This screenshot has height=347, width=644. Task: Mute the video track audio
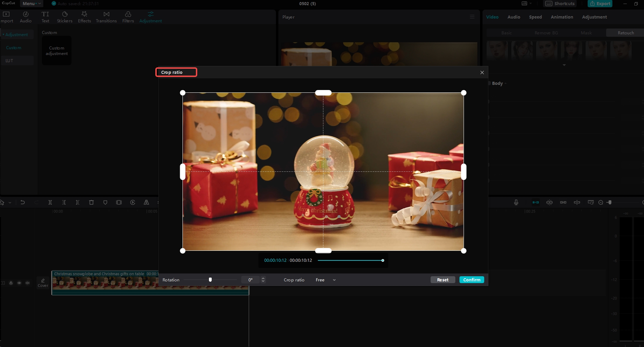click(x=27, y=283)
